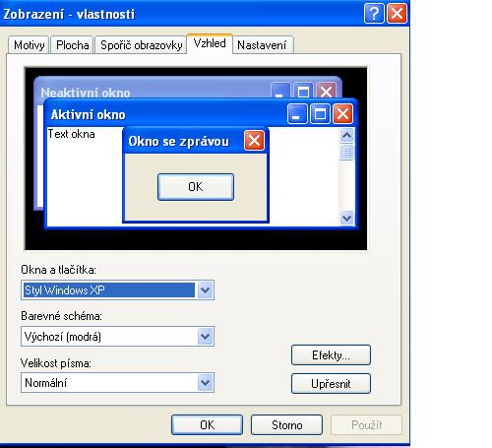Open the Barevné schéma dropdown arrow

[206, 337]
